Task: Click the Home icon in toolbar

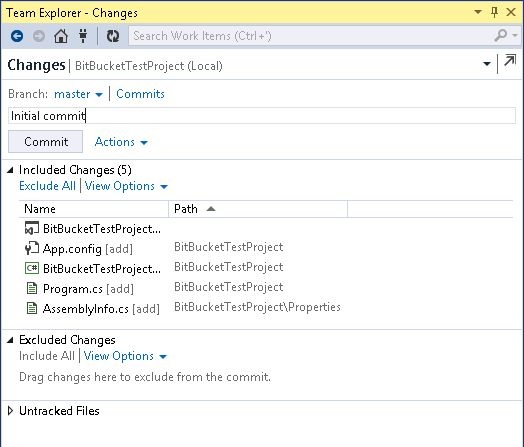Action: coord(61,36)
